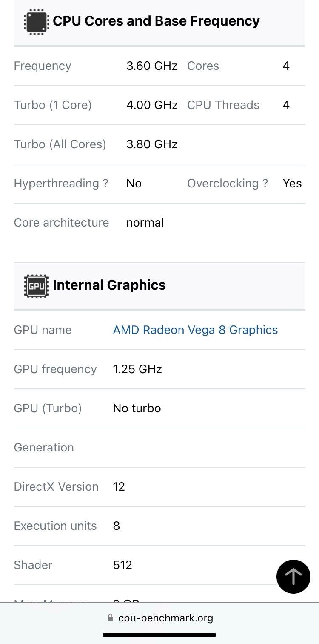
Task: Open the AMD Radeon Vega 8 Graphics link
Action: [x=195, y=330]
